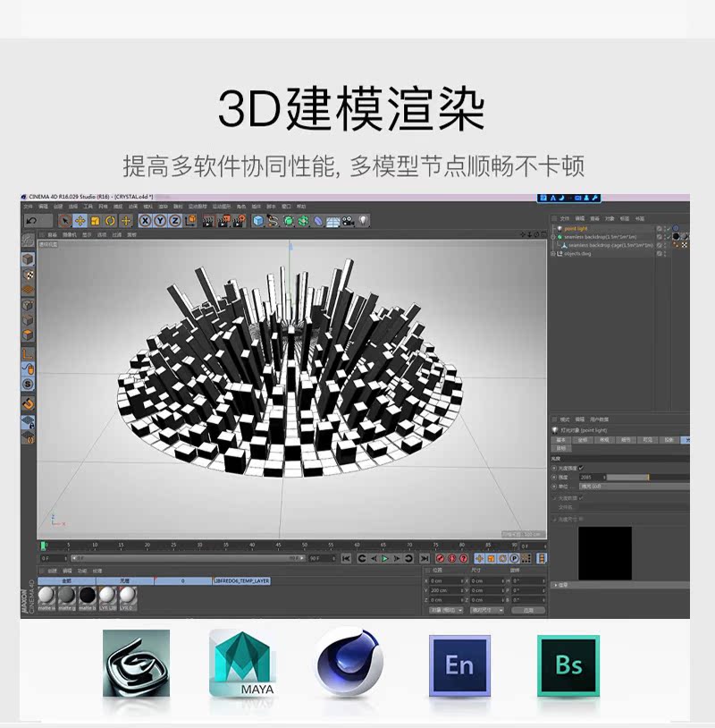Open the floor grid object icon
The width and height of the screenshot is (715, 728).
(x=332, y=222)
